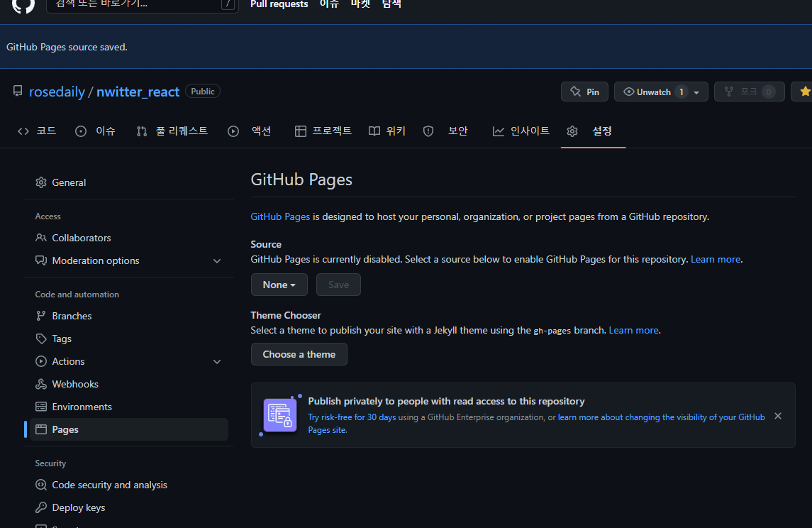Open Tags settings in sidebar
This screenshot has height=528, width=812.
[x=129, y=339]
